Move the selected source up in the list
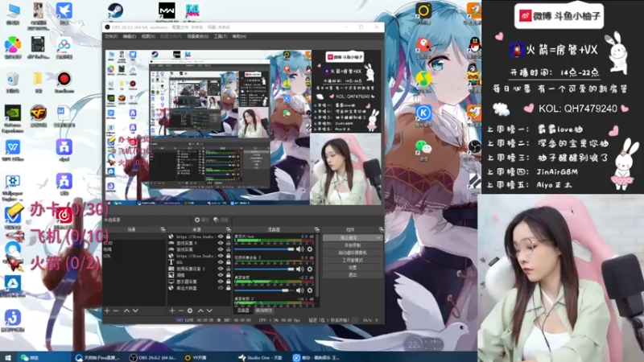The width and height of the screenshot is (644, 362). (x=200, y=311)
